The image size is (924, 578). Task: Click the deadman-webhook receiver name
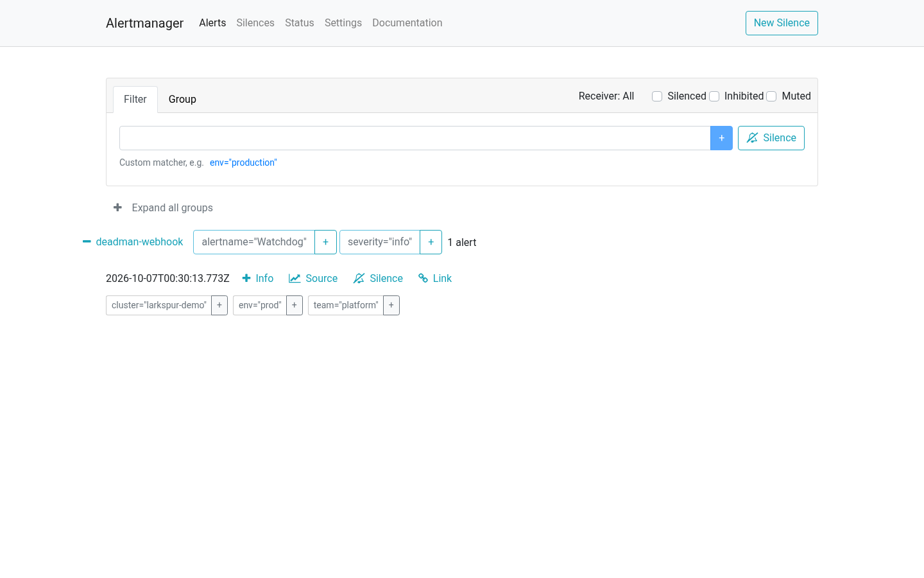click(x=139, y=242)
